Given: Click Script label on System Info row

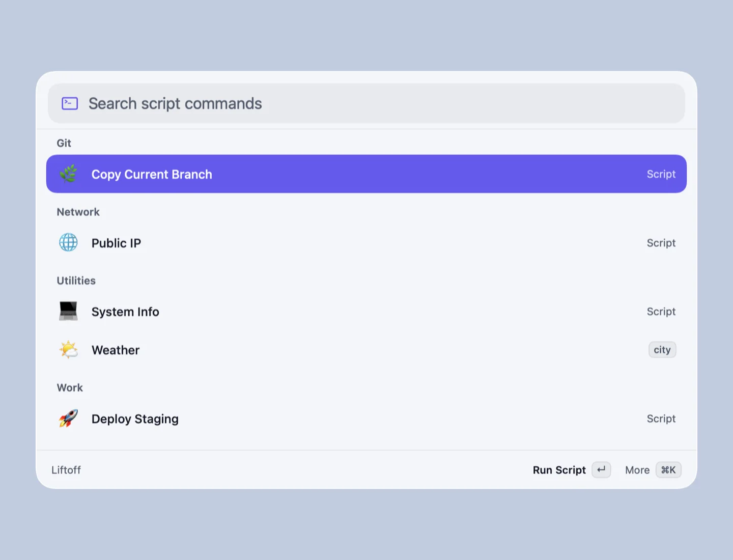Looking at the screenshot, I should point(661,312).
